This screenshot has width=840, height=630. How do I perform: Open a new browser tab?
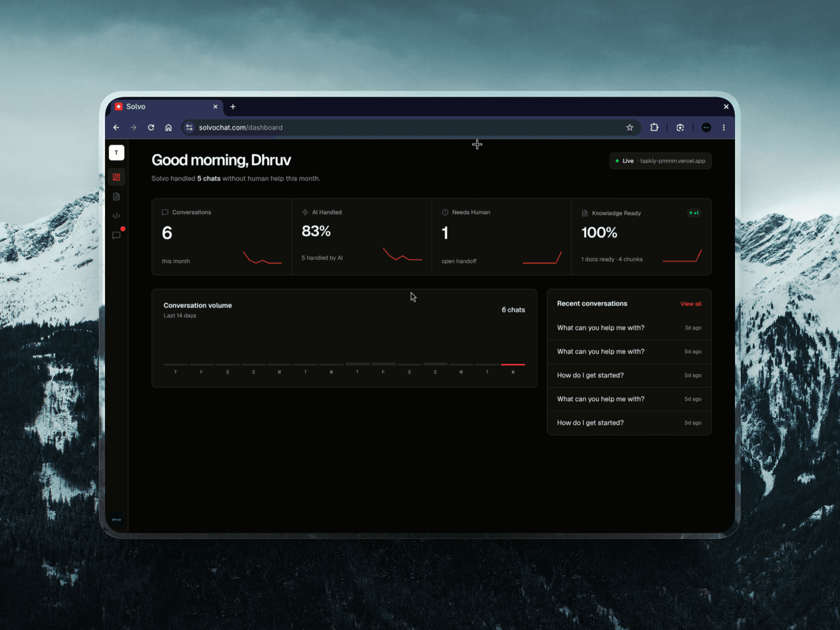tap(233, 107)
